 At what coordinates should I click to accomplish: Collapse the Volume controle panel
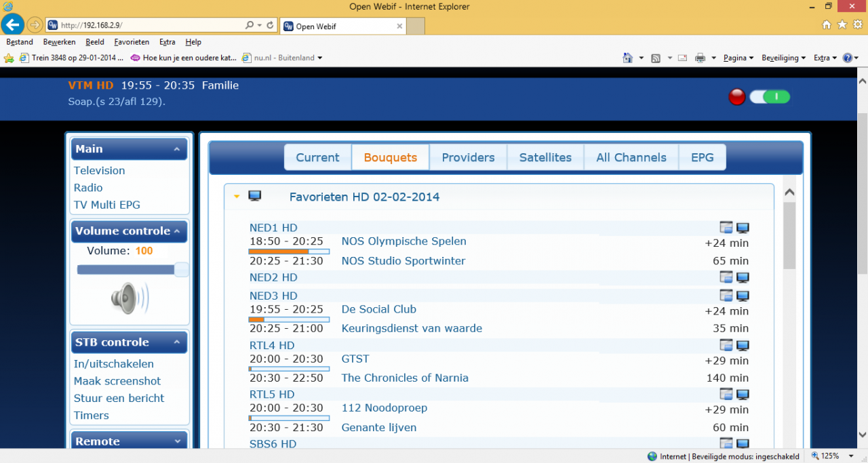point(177,231)
